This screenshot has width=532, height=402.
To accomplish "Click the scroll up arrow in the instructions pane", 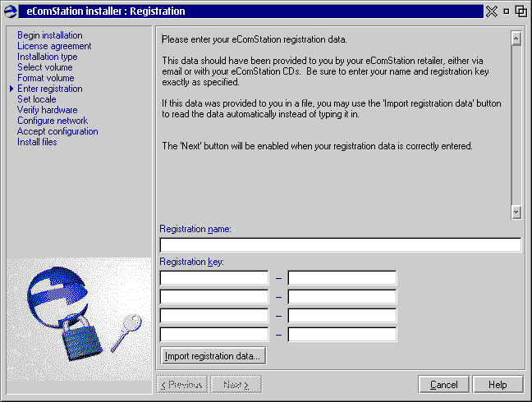I will 516,39.
